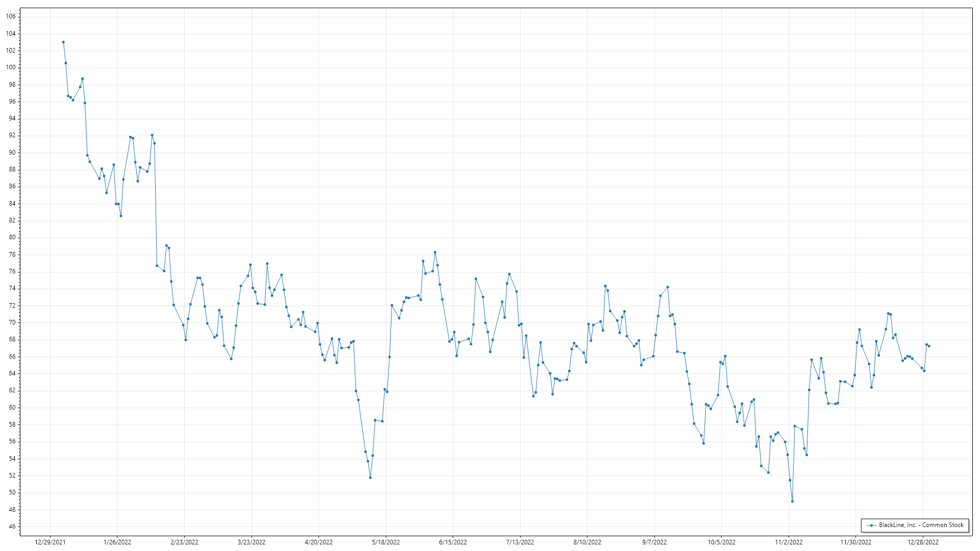Click the 10/5/2022 x-axis date label

click(721, 542)
